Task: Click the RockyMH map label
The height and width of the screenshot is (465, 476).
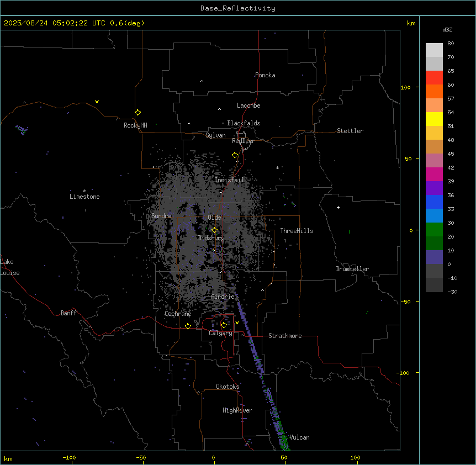Action: 135,125
